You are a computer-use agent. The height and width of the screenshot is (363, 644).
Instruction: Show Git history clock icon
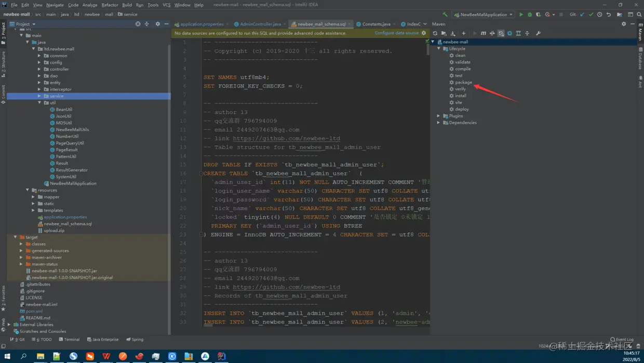click(599, 15)
